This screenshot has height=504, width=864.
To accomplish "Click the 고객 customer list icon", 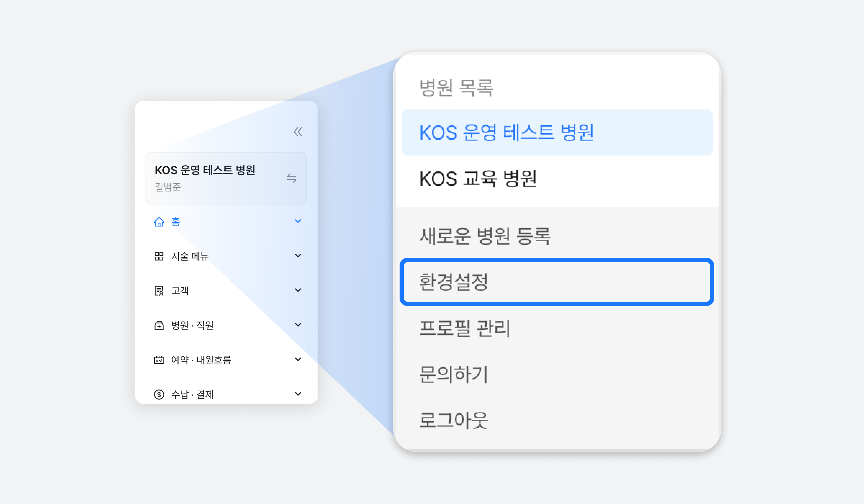I will click(159, 291).
